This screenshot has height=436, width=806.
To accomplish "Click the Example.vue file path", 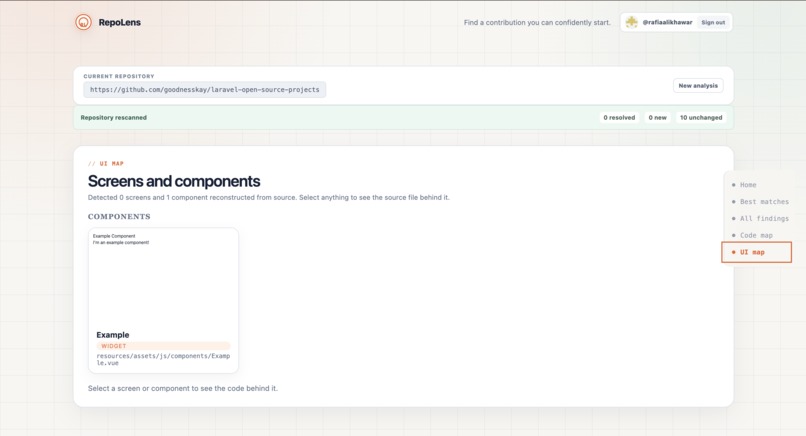I will (x=163, y=359).
